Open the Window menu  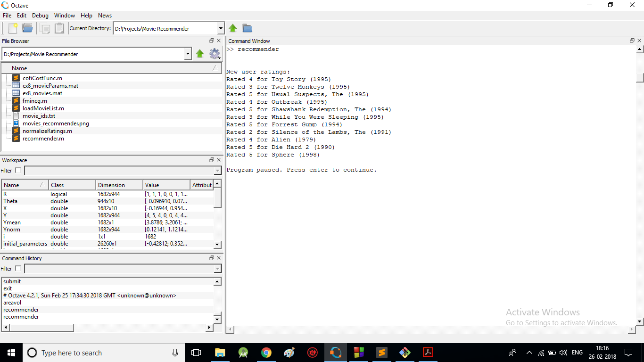point(65,16)
